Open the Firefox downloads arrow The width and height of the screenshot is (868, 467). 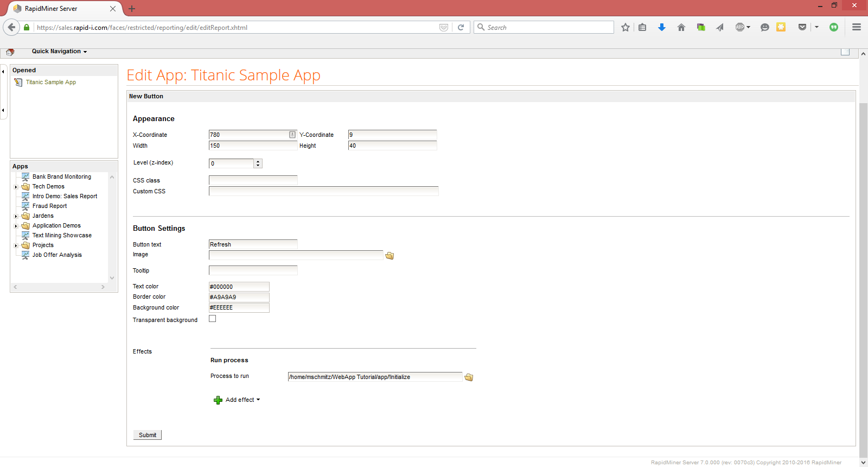click(662, 27)
